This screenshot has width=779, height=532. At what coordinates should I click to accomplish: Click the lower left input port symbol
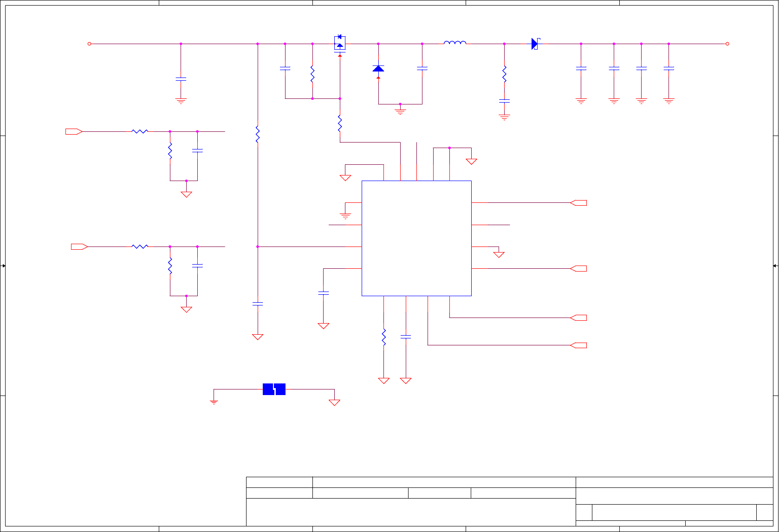point(79,247)
